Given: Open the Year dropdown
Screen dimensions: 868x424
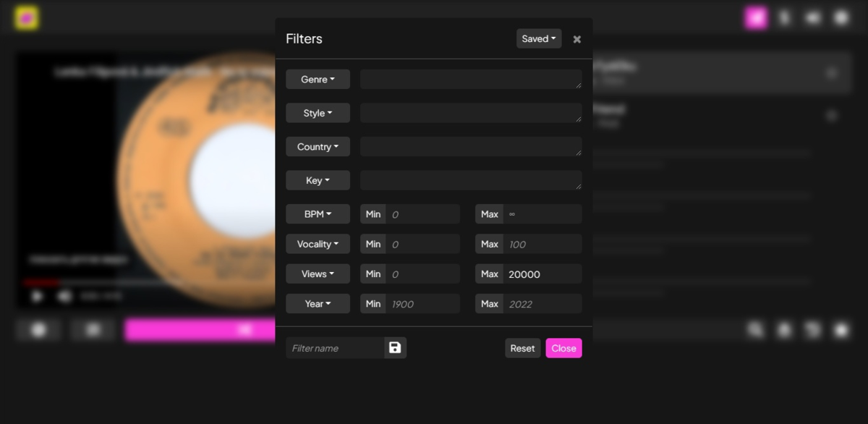Looking at the screenshot, I should (318, 304).
